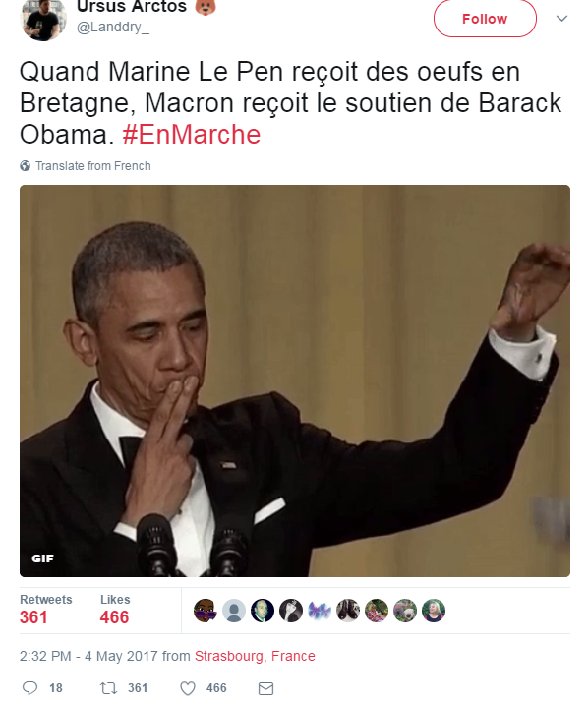This screenshot has width=588, height=703.
Task: Click Translate from French
Action: click(x=92, y=166)
